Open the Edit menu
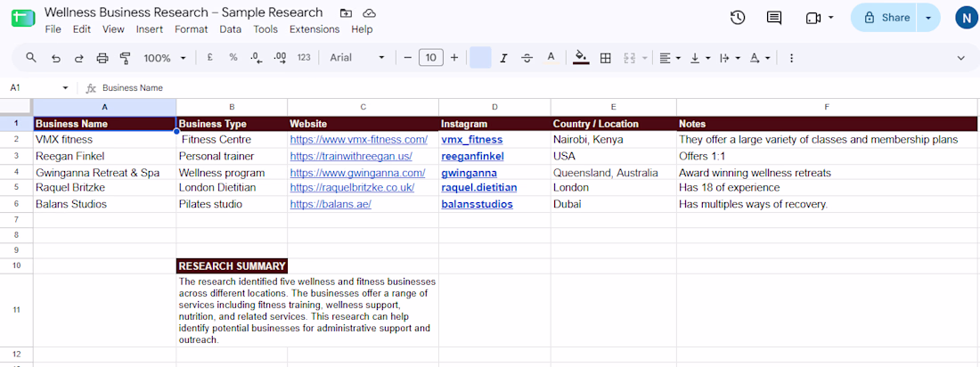Viewport: 980px width, 367px height. click(82, 29)
